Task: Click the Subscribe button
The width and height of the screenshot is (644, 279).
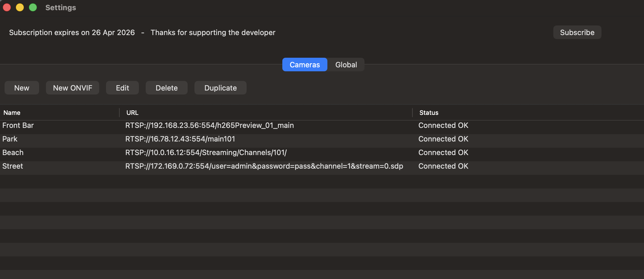Action: 577,33
